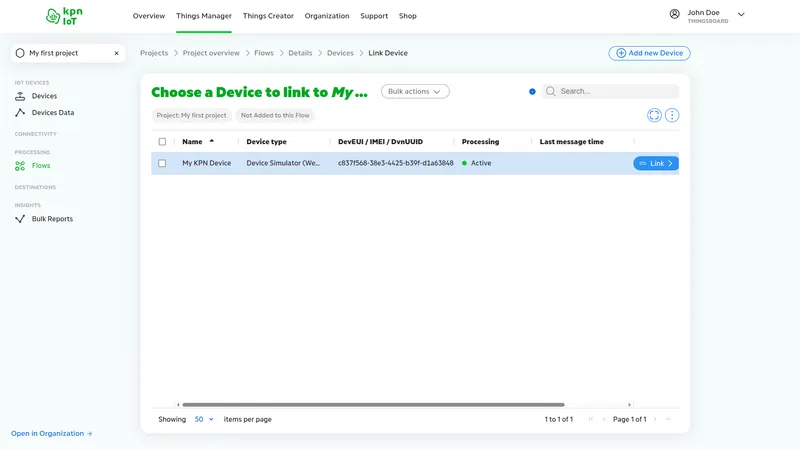Go to Devices breadcrumb
Screen dimensions: 800x450
(340, 53)
